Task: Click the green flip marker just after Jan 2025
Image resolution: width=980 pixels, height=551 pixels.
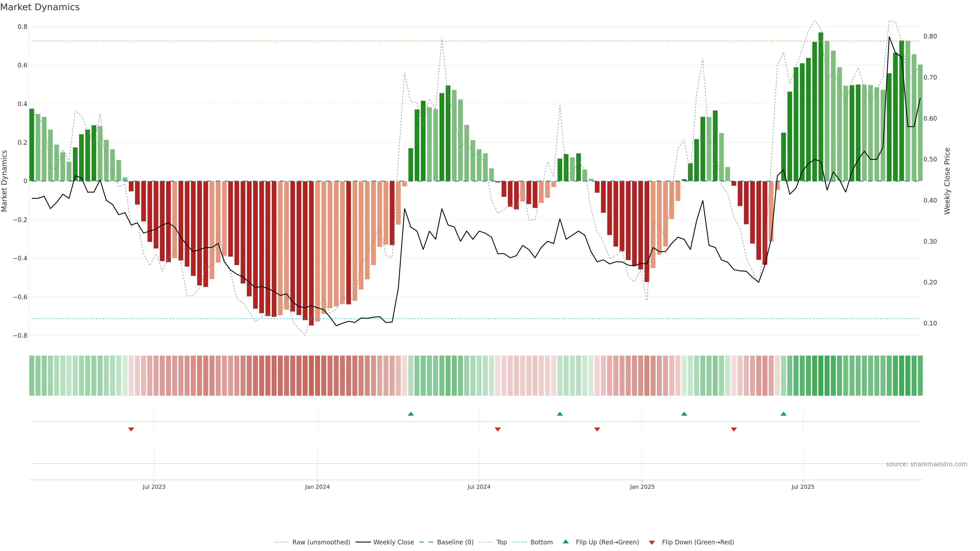Action: tap(684, 414)
